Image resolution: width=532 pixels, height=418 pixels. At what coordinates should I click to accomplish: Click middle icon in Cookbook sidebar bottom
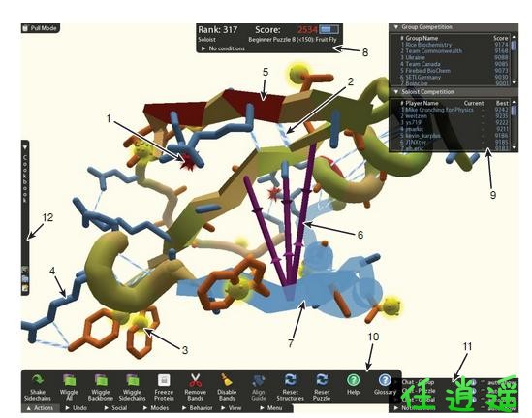[x=25, y=278]
